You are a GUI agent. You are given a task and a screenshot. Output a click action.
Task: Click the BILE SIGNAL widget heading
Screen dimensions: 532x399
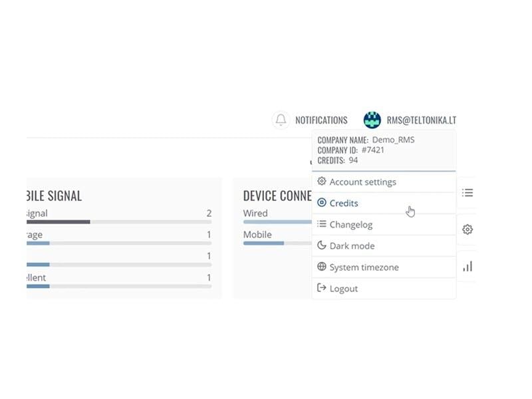click(x=54, y=196)
